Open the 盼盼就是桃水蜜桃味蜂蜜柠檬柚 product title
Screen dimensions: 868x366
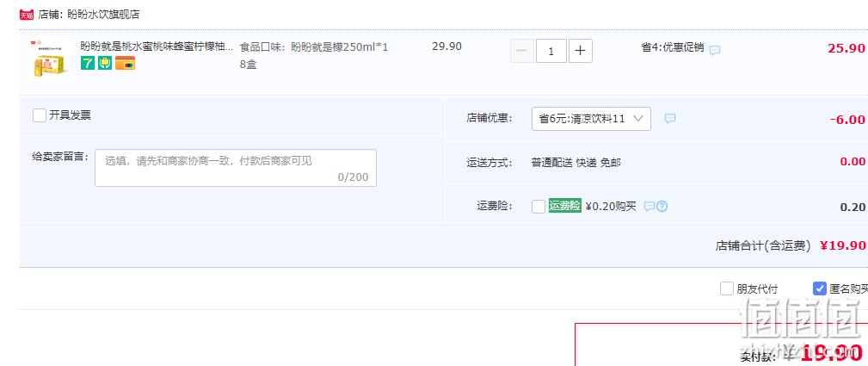pos(157,47)
